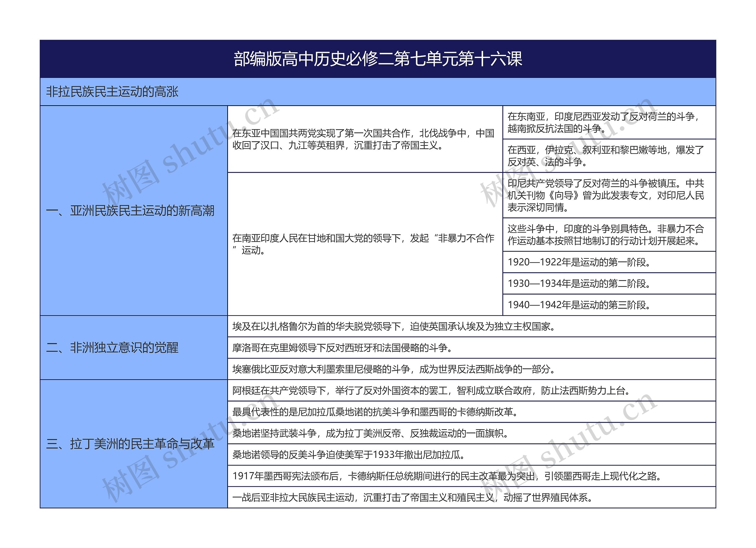The width and height of the screenshot is (756, 548).
Task: Click the row about 埃塞俄比亚反对墨索里尼侵略
Action: 472,369
